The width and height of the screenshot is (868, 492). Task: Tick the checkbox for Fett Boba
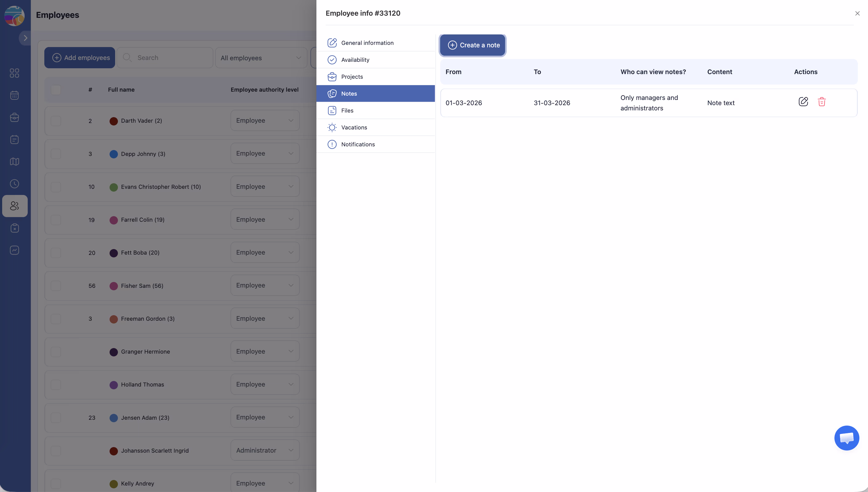(56, 253)
